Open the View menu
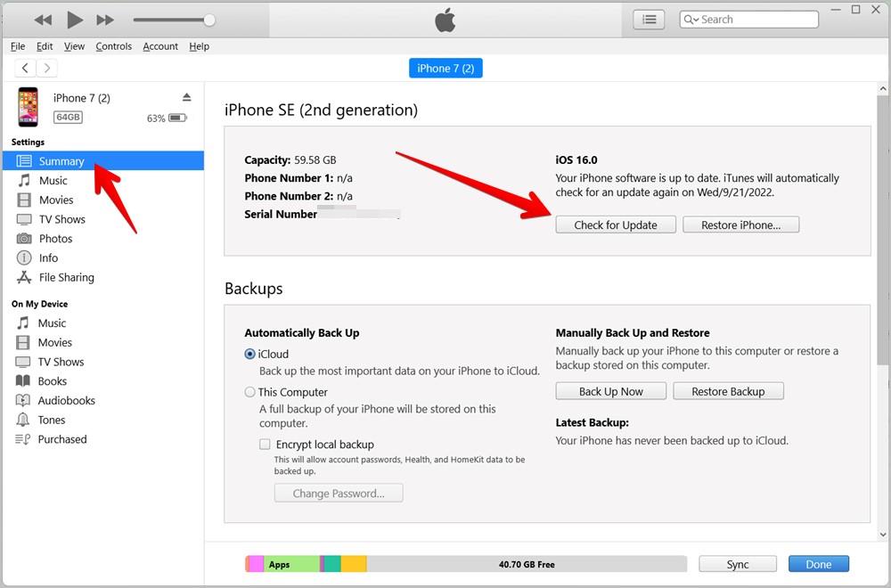891x588 pixels. (74, 46)
